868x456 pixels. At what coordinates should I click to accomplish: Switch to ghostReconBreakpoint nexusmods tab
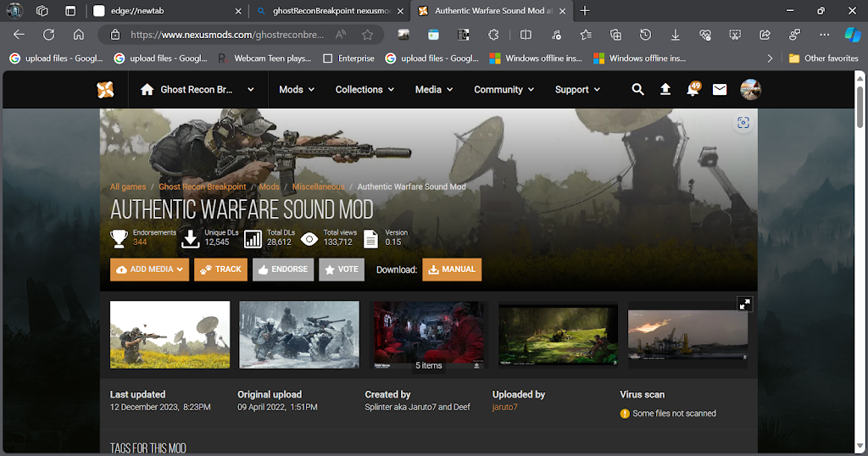pos(330,11)
